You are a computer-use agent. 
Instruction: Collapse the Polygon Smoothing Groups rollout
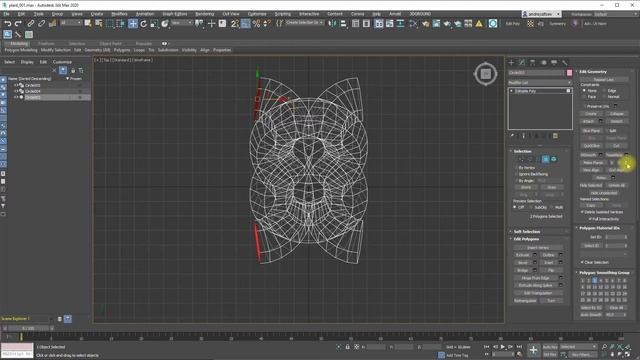605,273
